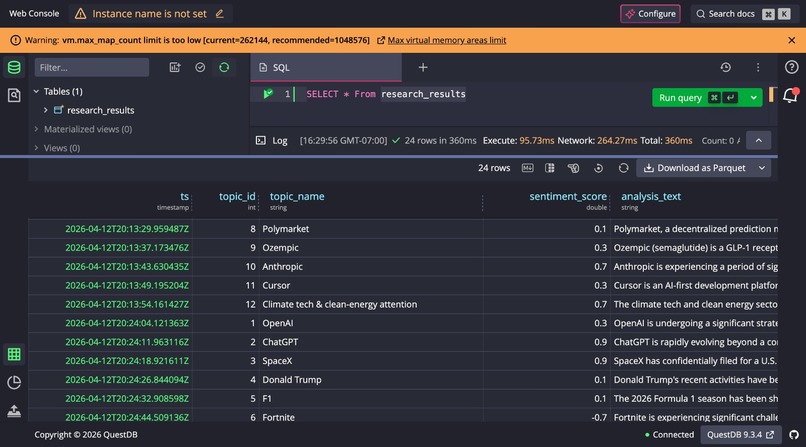Run line 1 with the gutter play icon
806x447 pixels.
click(x=268, y=94)
